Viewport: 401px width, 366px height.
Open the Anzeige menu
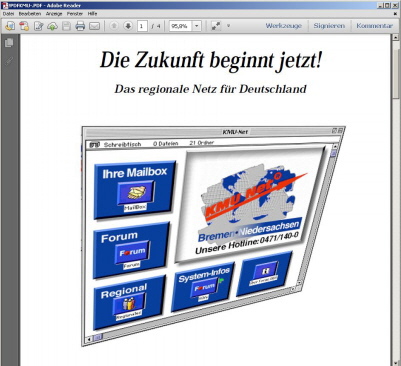(x=54, y=14)
